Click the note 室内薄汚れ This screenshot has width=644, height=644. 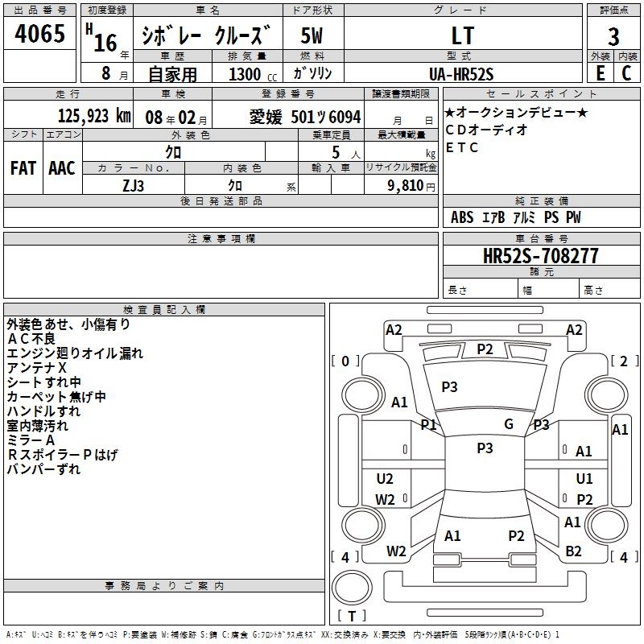(x=38, y=426)
